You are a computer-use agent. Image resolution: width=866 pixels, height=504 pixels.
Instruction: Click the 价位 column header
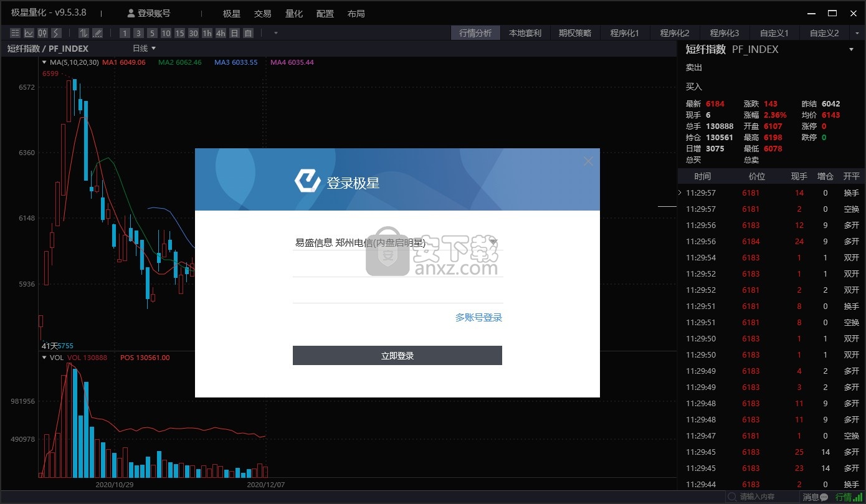[756, 176]
